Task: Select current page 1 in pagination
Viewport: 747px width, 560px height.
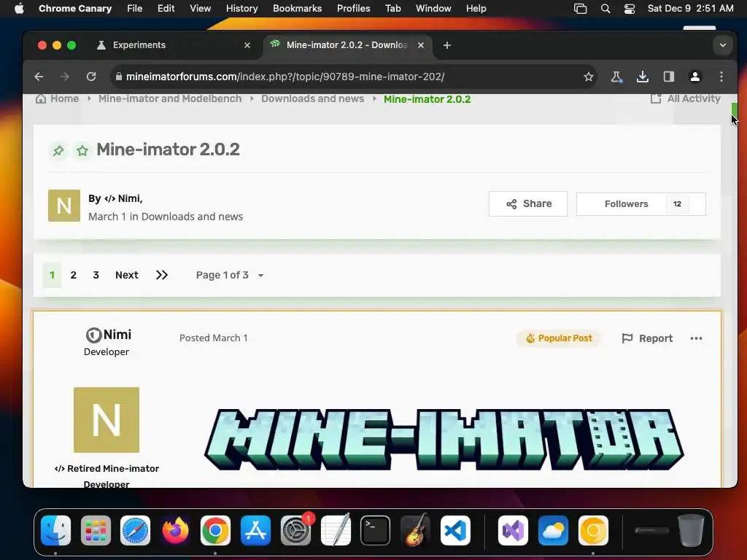Action: pos(52,275)
